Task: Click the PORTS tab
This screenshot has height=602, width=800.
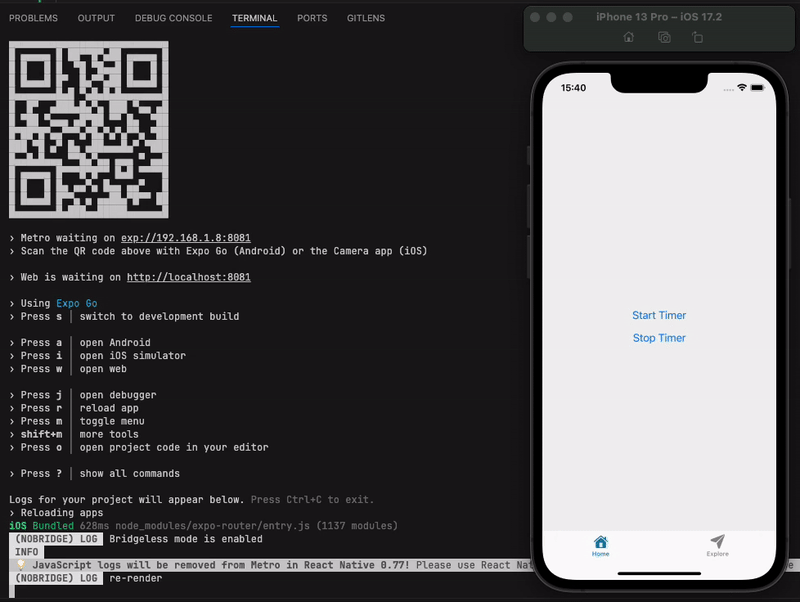Action: coord(312,18)
